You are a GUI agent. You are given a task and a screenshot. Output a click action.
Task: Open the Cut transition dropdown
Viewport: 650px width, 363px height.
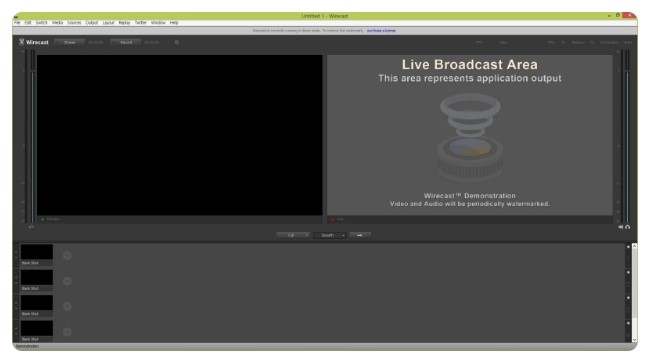coord(293,235)
